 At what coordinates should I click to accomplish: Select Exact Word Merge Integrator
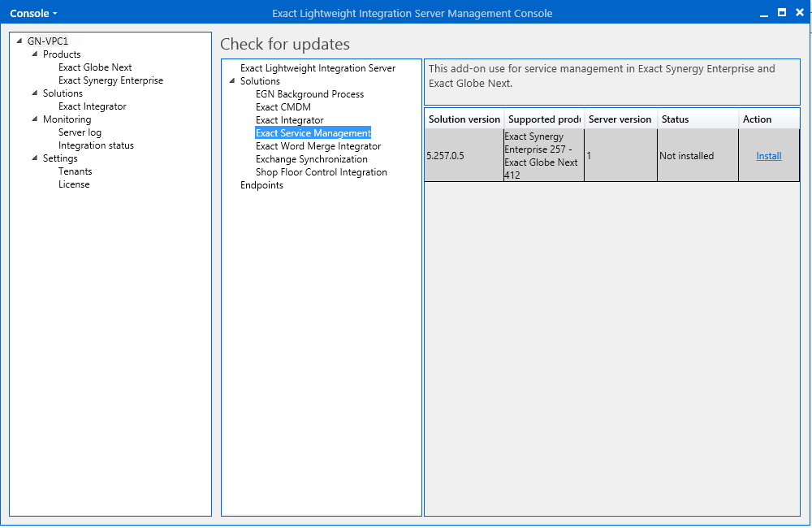coord(318,146)
